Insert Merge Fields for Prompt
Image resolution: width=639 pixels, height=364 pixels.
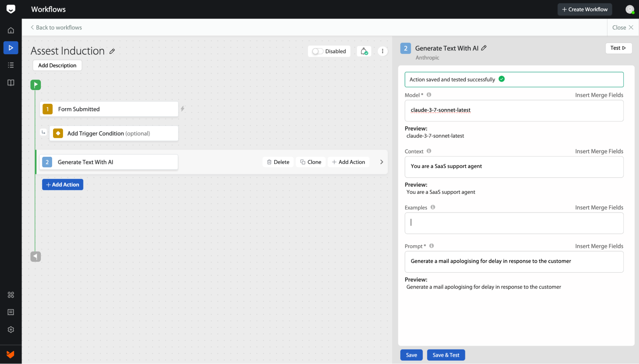(599, 246)
